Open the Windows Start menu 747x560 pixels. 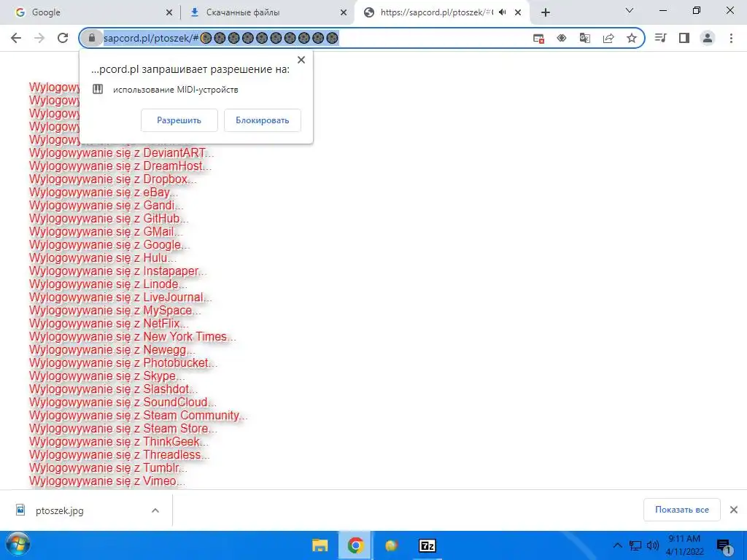tap(18, 545)
